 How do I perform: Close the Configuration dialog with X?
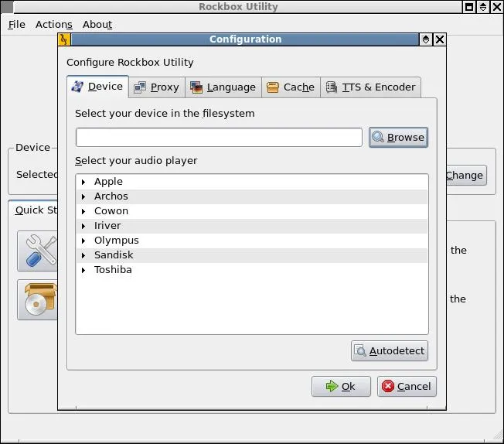[440, 39]
